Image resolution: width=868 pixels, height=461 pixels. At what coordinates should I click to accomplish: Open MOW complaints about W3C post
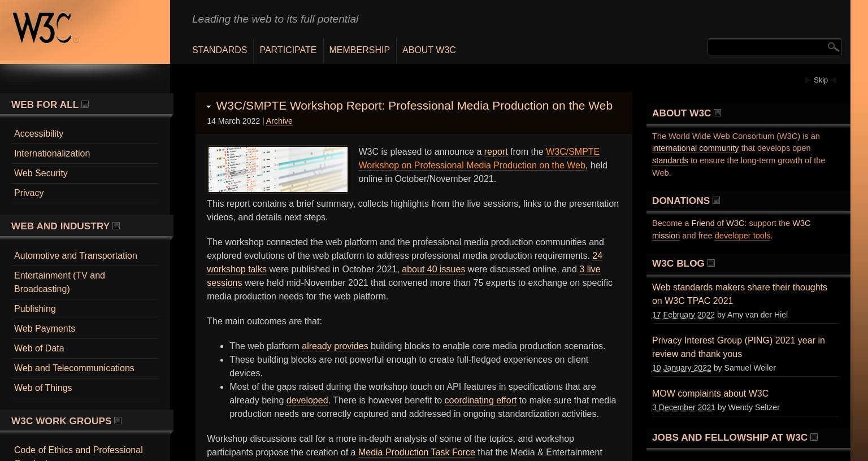point(710,394)
